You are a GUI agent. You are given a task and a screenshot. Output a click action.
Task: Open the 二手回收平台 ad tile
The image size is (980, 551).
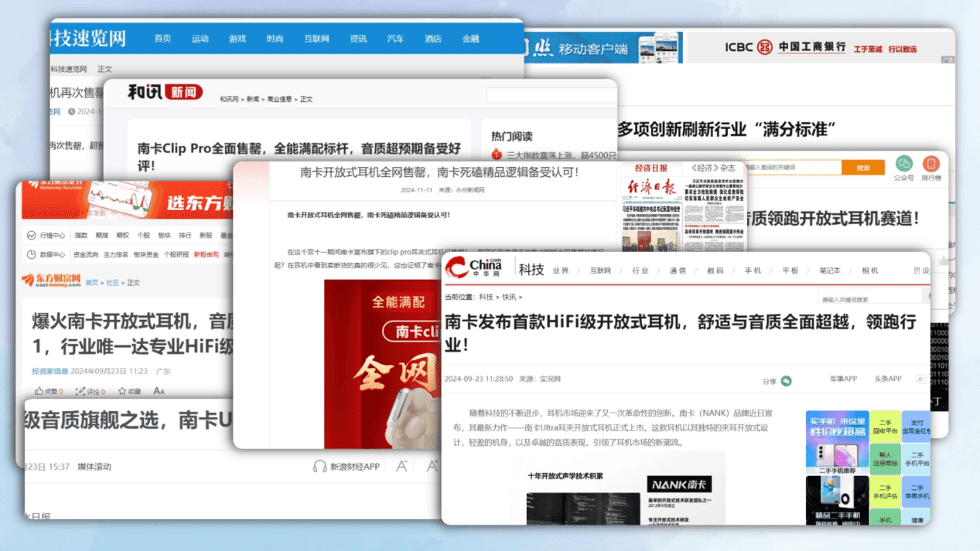tap(885, 427)
